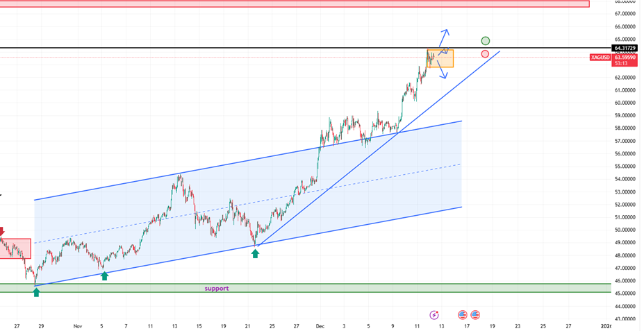Image resolution: width=644 pixels, height=331 pixels.
Task: Click the current price 63.59590 label
Action: pos(626,57)
